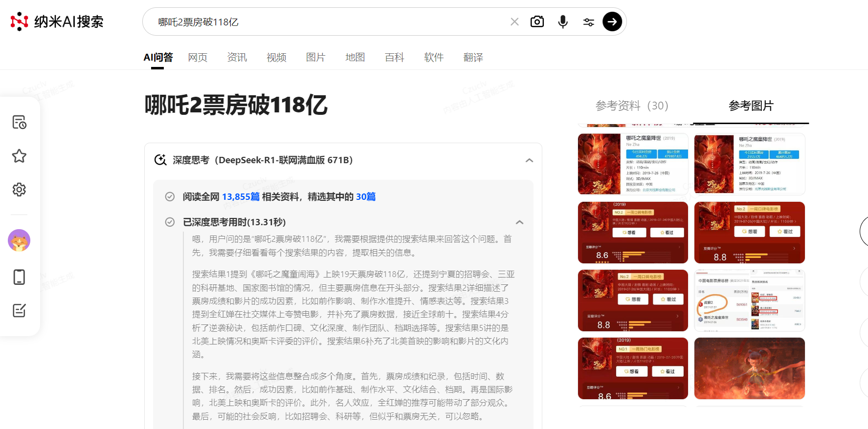Viewport: 868px width, 429px height.
Task: Click the microphone voice input icon
Action: click(x=563, y=21)
